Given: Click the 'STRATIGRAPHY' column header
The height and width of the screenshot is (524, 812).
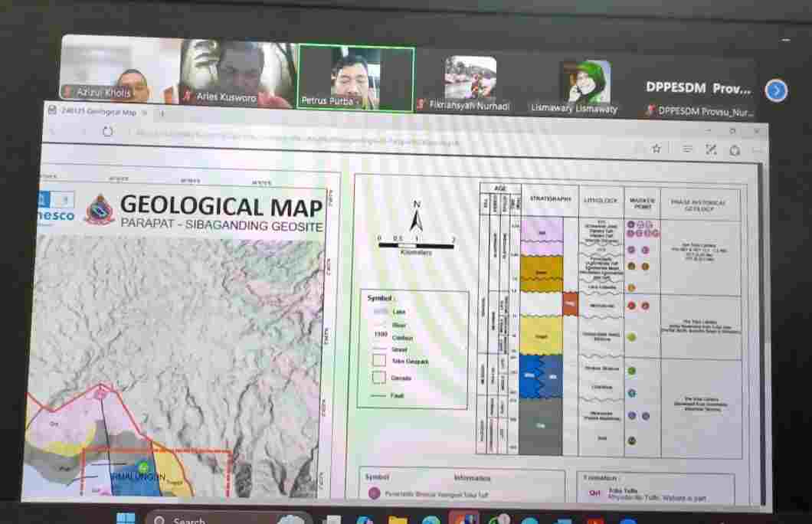Looking at the screenshot, I should coord(550,199).
